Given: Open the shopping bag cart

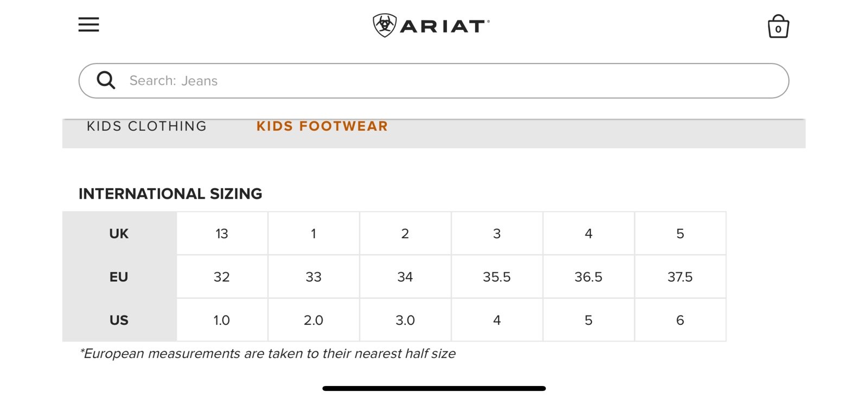Looking at the screenshot, I should (x=778, y=26).
